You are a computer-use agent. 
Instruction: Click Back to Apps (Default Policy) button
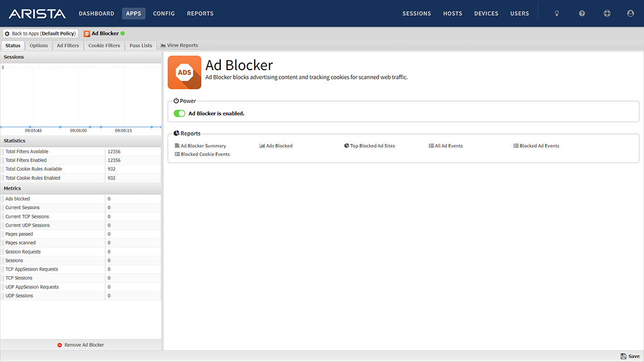click(40, 34)
